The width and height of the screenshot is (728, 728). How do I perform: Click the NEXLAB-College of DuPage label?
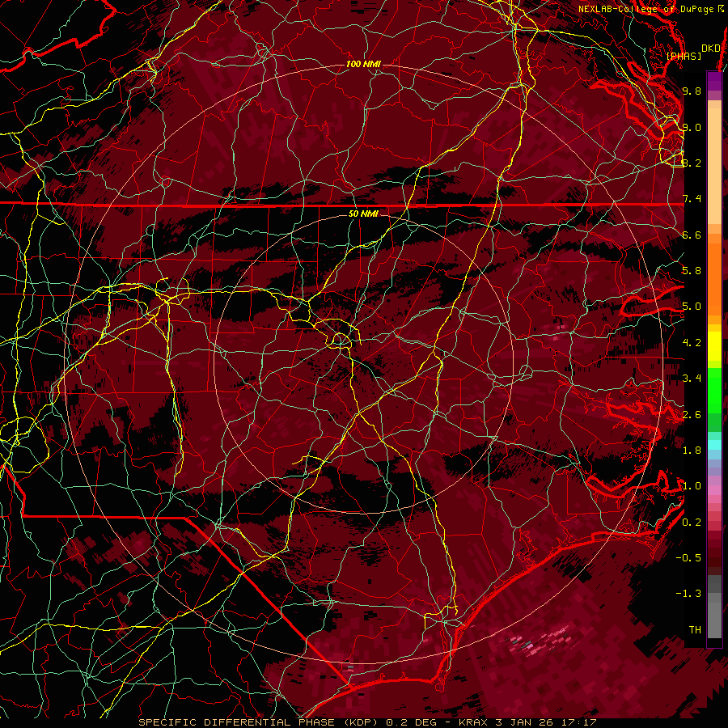pyautogui.click(x=650, y=9)
